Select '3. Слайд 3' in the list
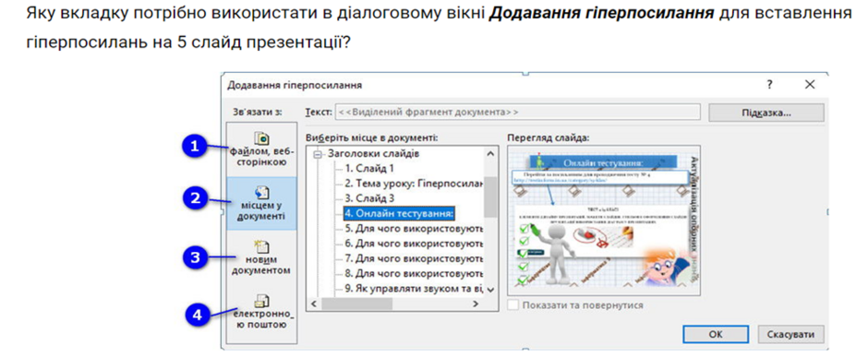868x358 pixels. 369,197
